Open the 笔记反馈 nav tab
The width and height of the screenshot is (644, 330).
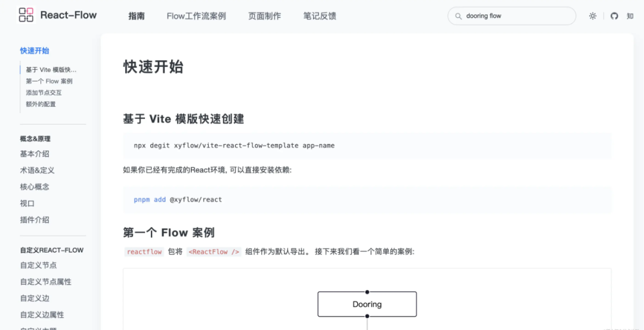tap(320, 16)
